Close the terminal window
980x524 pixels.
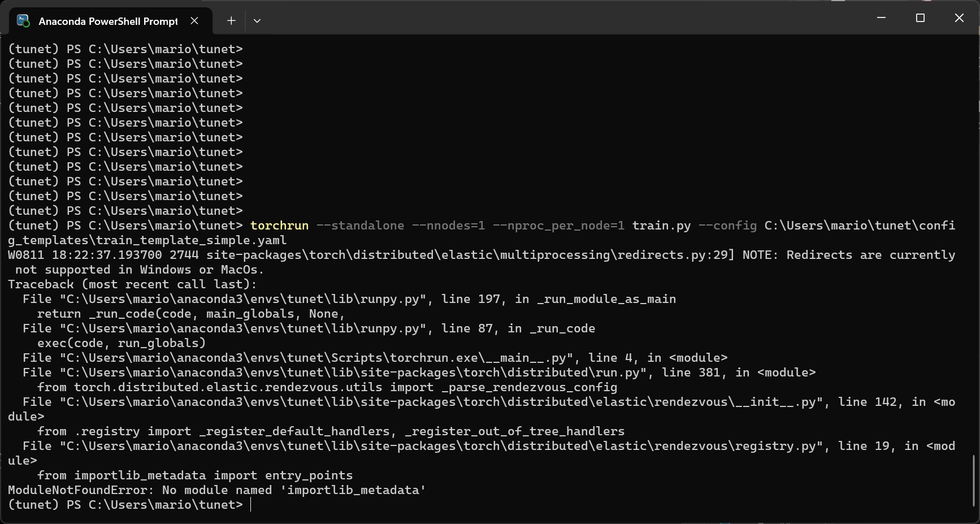coord(959,18)
